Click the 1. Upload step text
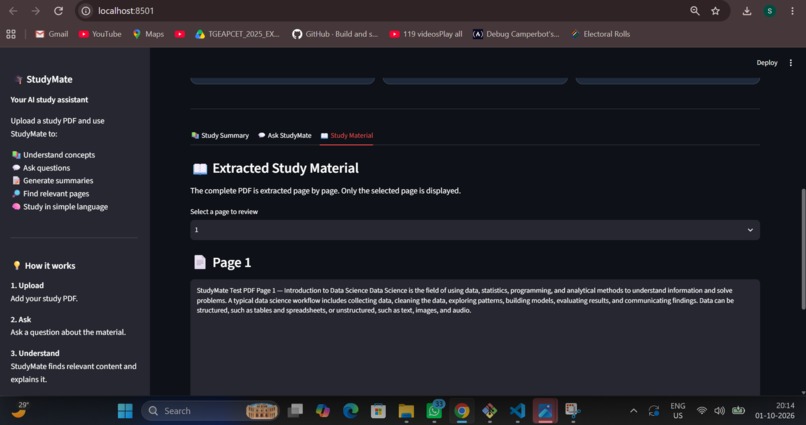This screenshot has width=806, height=425. (27, 285)
